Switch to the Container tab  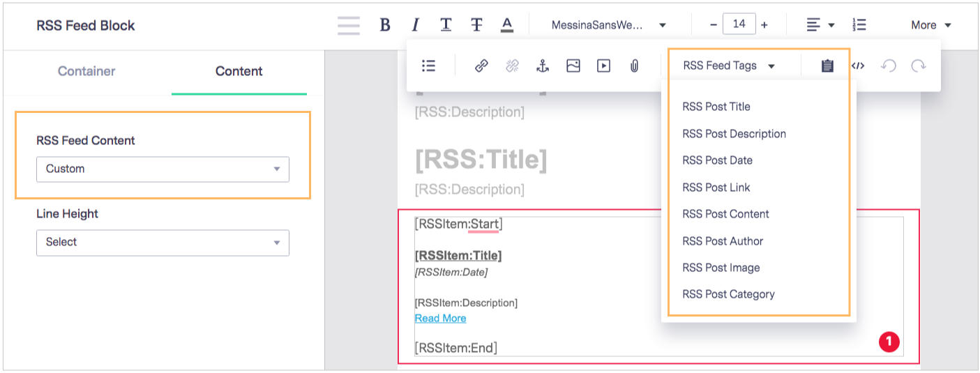pos(86,71)
